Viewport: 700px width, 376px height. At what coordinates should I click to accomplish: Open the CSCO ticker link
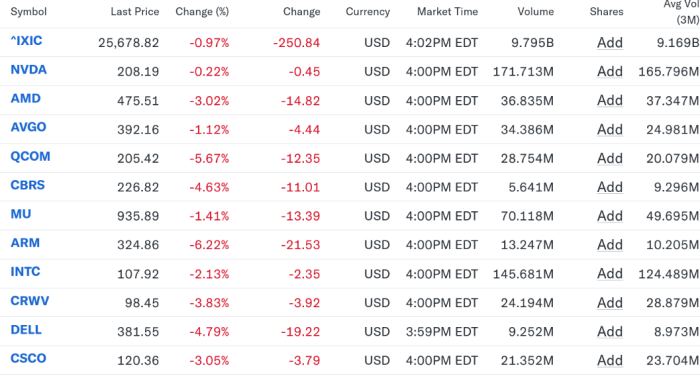pos(28,359)
